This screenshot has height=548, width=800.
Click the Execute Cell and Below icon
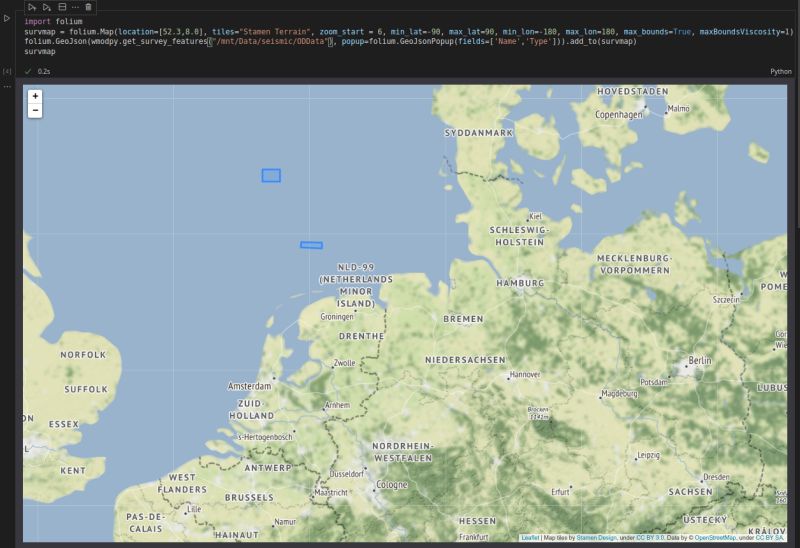(47, 7)
